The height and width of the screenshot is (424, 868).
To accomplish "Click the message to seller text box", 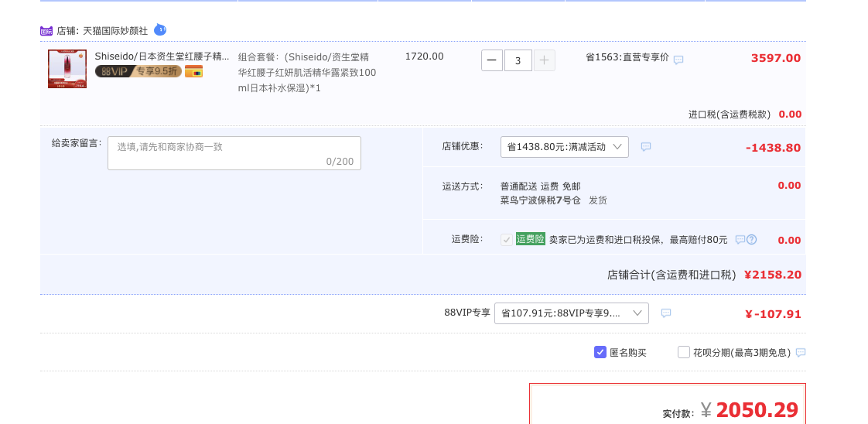I will point(234,152).
